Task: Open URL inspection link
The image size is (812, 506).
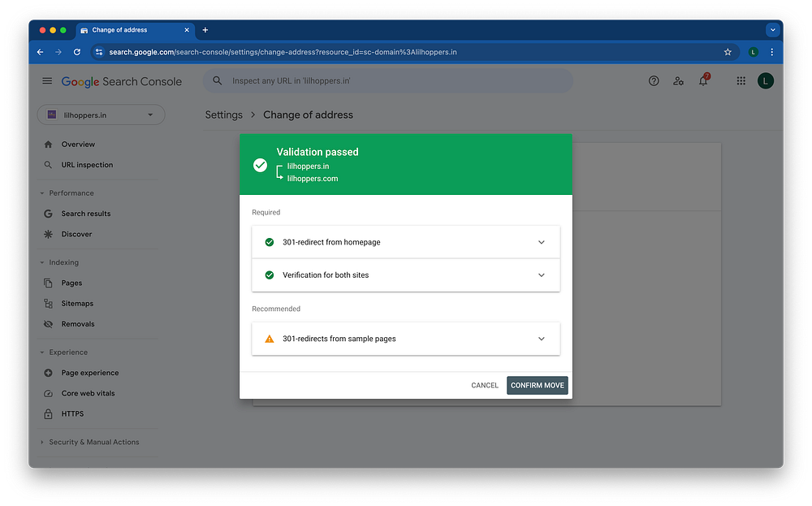Action: 87,165
